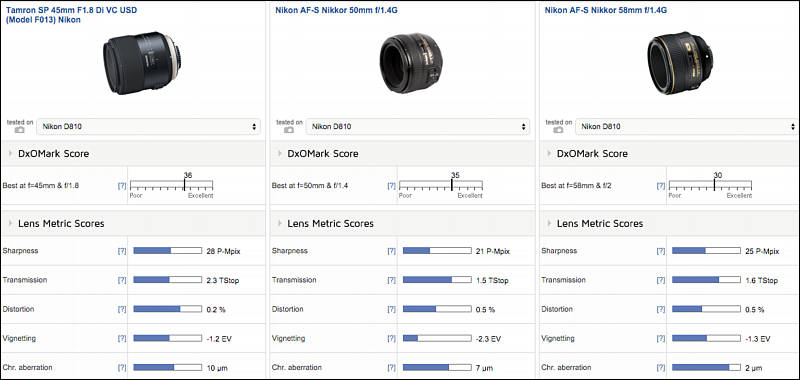This screenshot has height=380, width=800.
Task: Open the Tamron column's tested-on camera dropdown
Action: 148,126
